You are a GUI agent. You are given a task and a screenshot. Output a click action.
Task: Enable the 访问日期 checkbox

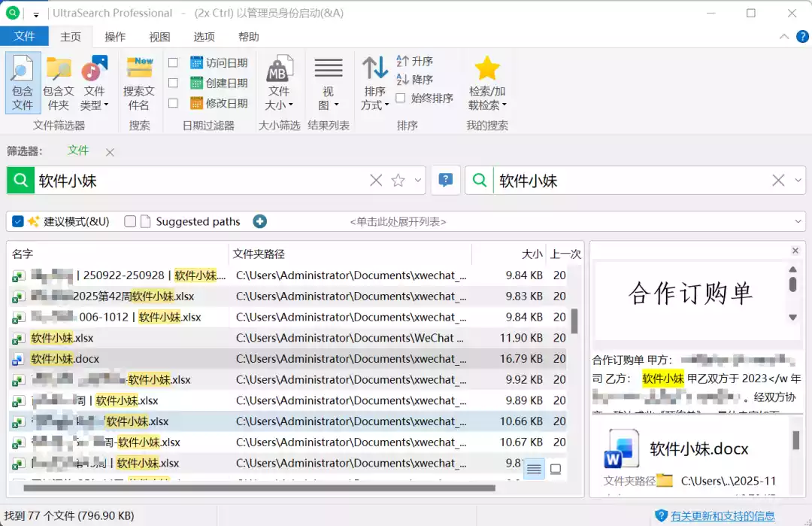pos(173,62)
